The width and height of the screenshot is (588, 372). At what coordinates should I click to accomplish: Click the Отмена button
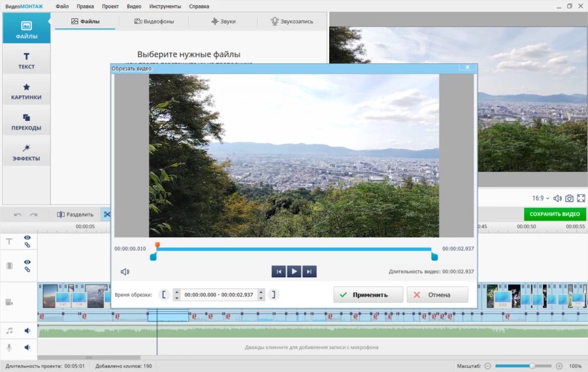coord(438,295)
